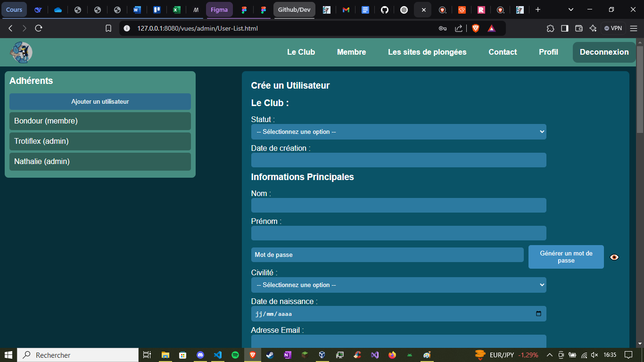Screen dimensions: 644x362
Task: Open Steam from the taskbar
Action: coord(270,355)
